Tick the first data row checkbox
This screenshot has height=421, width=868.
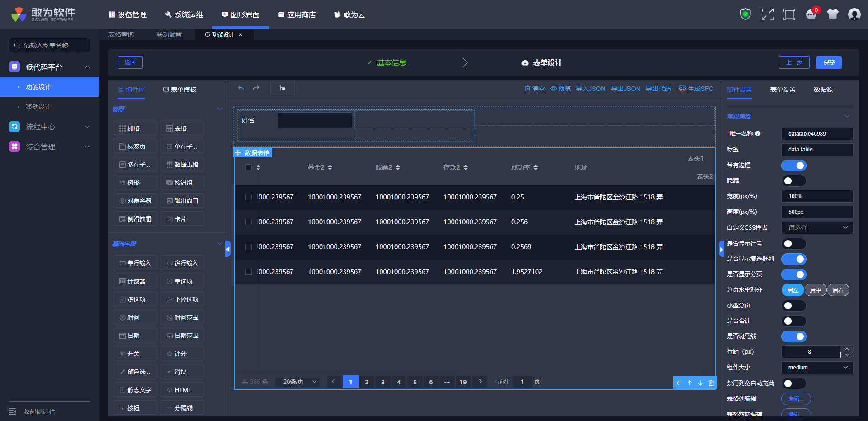249,197
